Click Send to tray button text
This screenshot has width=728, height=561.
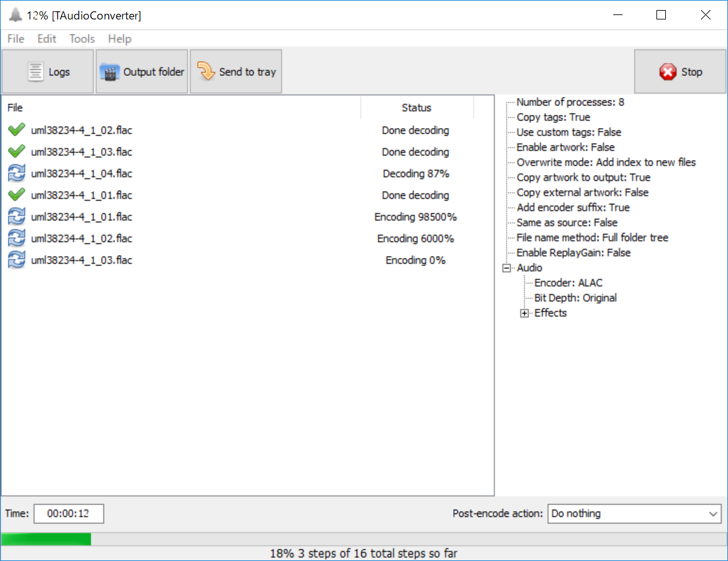(247, 72)
